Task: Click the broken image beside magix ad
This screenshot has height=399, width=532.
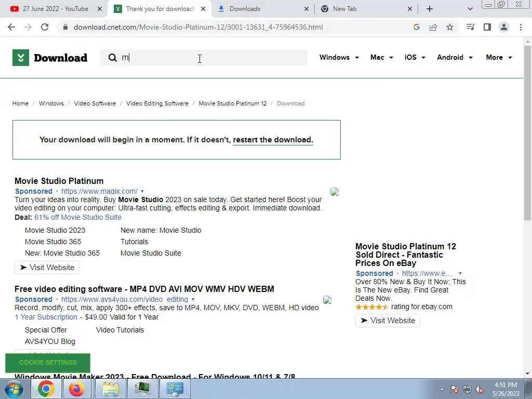Action: tap(335, 192)
